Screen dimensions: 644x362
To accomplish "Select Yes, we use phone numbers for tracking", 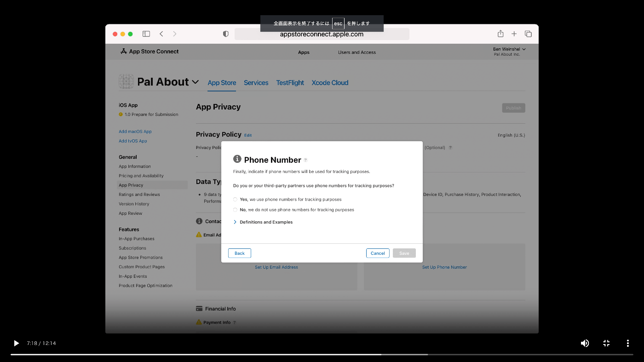I will (235, 200).
